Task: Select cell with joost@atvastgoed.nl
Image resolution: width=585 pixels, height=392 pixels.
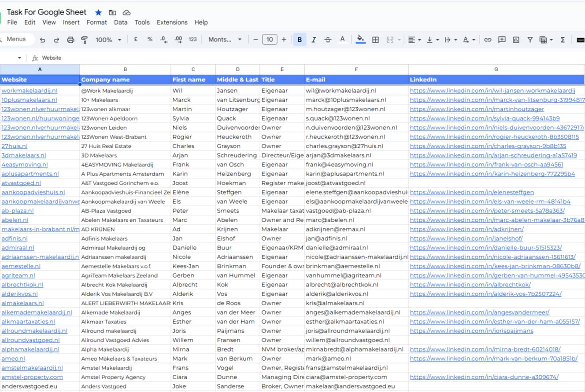Action: point(356,183)
